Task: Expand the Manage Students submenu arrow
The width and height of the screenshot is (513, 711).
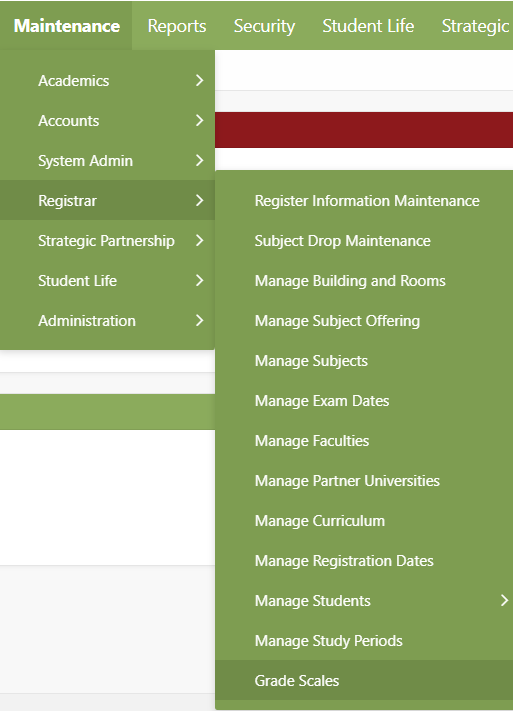Action: point(504,600)
